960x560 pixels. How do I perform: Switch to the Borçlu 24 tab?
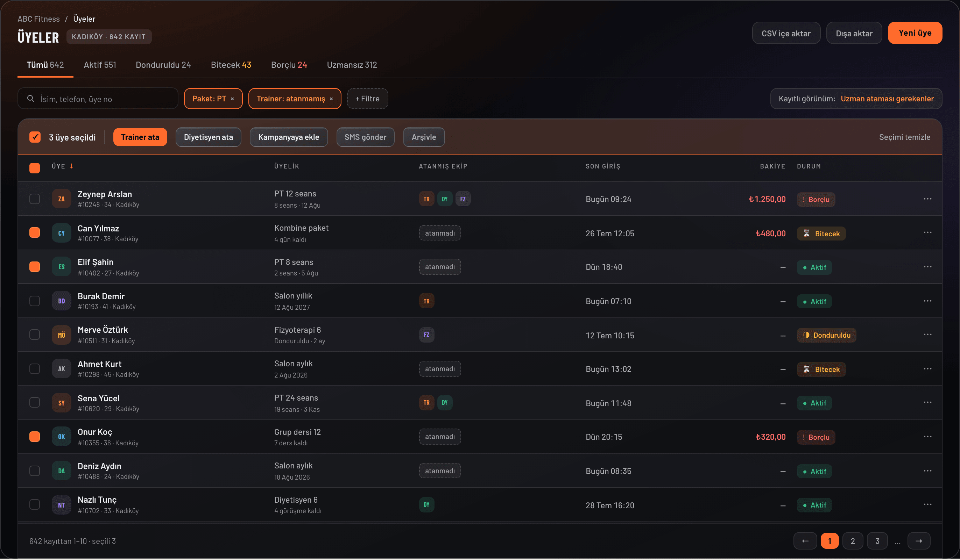coord(289,65)
